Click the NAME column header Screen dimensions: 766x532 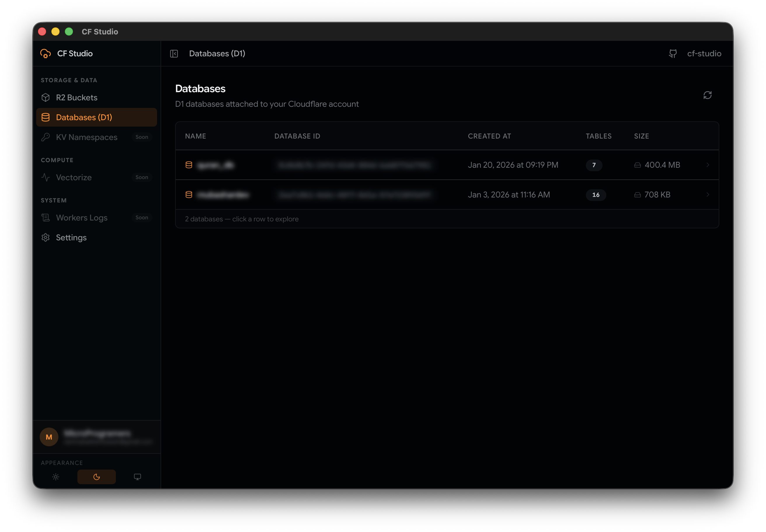196,136
